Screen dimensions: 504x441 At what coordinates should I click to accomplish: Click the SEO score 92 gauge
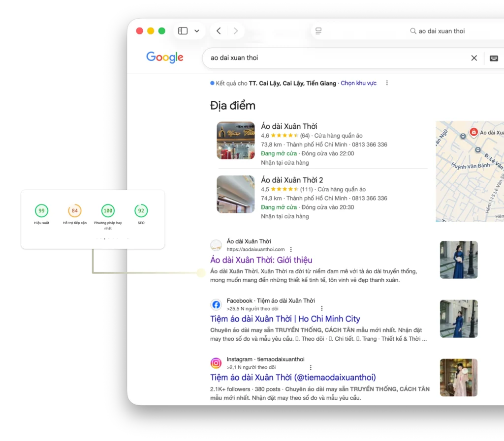[x=141, y=211]
